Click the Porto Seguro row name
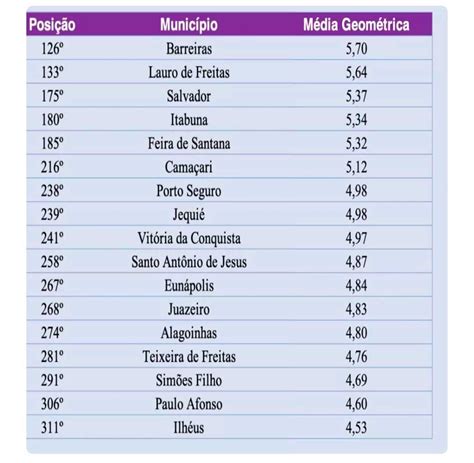Screen dimensions: 474x463 [x=189, y=191]
